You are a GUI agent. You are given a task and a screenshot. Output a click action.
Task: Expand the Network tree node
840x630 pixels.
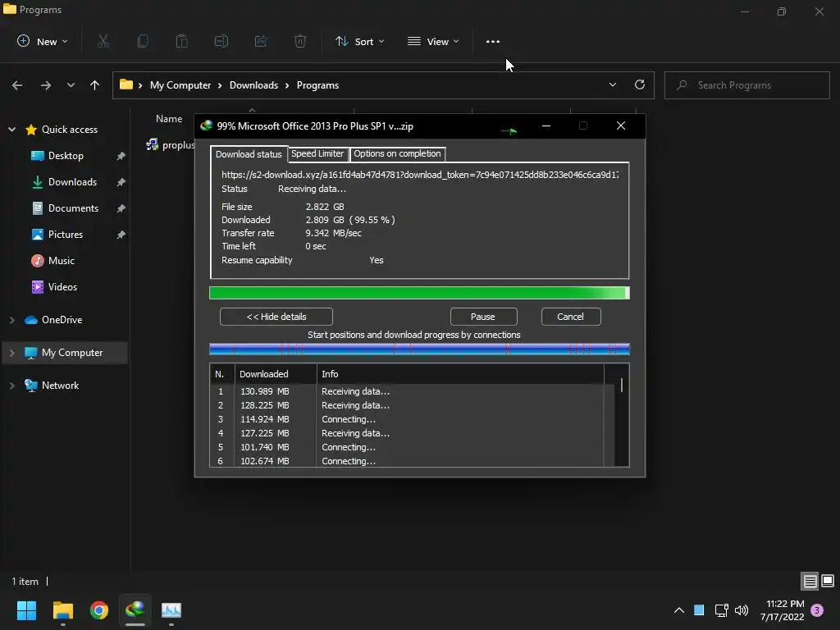click(x=11, y=386)
